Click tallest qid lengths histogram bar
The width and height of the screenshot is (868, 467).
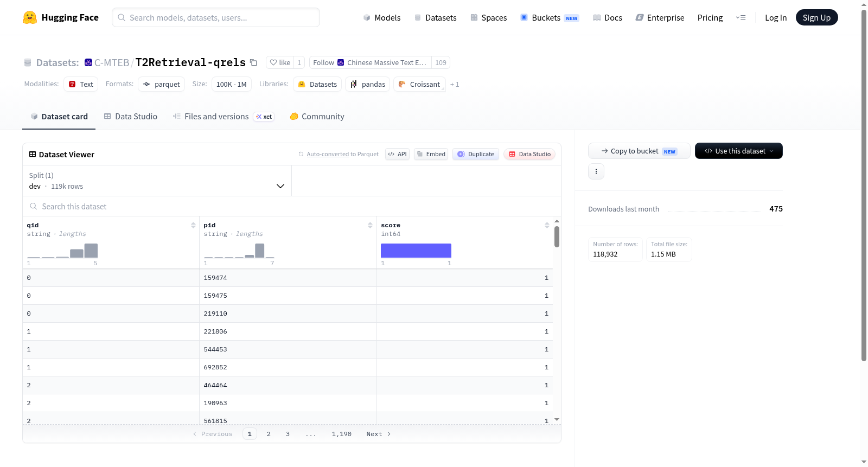(91, 251)
